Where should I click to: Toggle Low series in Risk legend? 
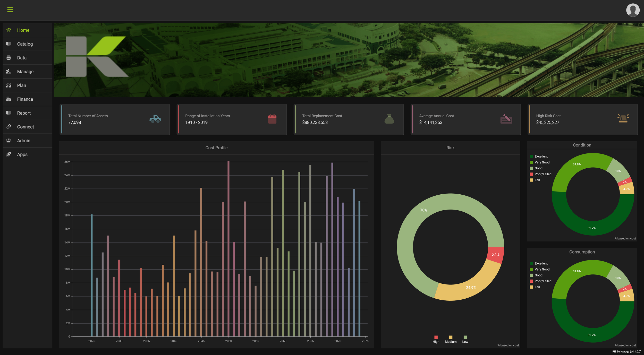[465, 337]
